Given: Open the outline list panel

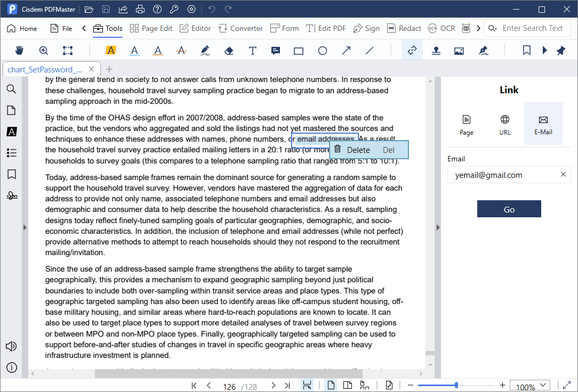Looking at the screenshot, I should pyautogui.click(x=11, y=153).
